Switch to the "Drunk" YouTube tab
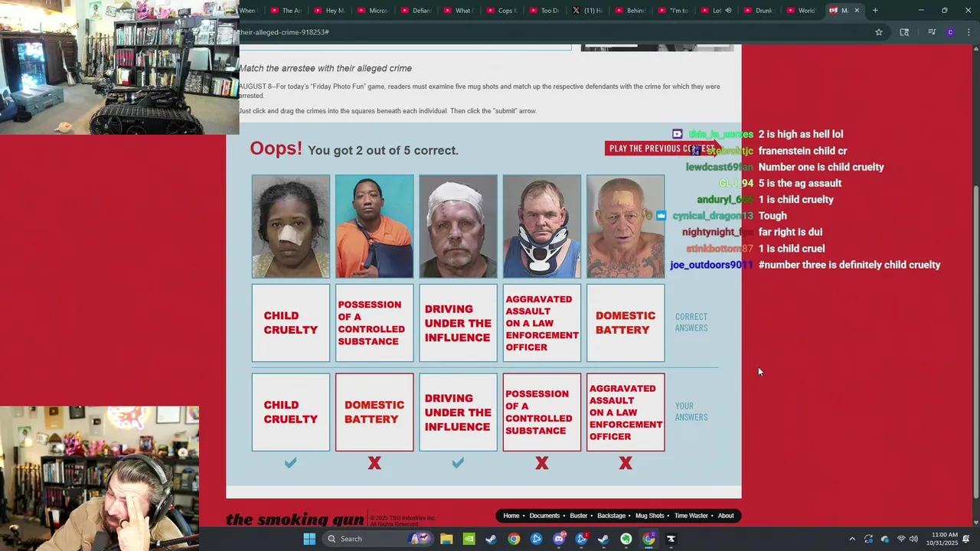Viewport: 980px width, 551px height. pyautogui.click(x=761, y=10)
